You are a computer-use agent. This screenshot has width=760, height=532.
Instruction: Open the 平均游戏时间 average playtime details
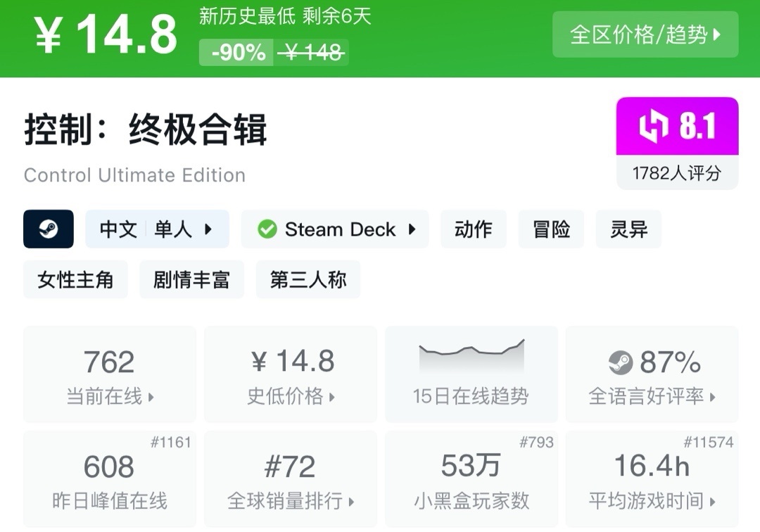(652, 480)
